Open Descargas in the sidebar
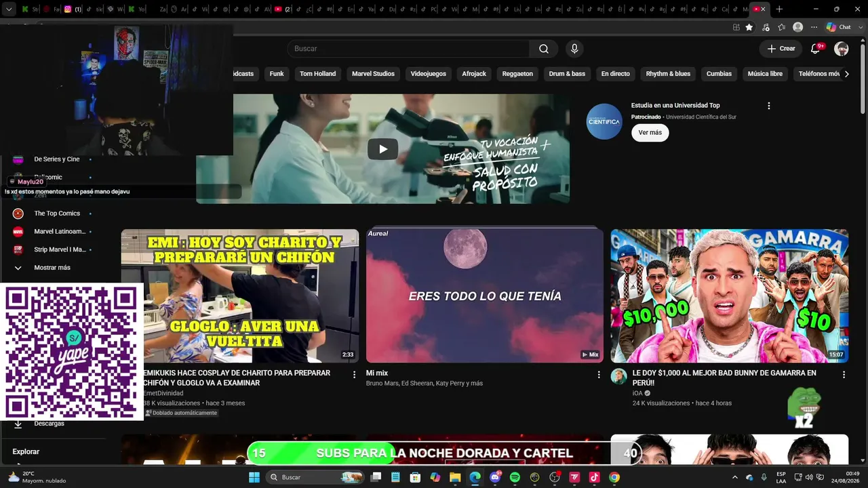 point(49,424)
